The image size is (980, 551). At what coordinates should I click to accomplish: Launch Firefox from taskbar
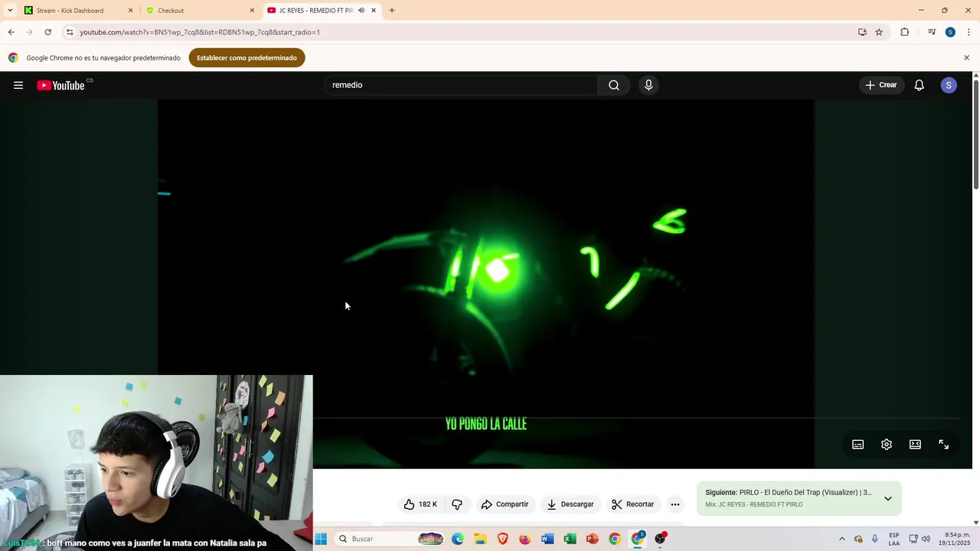coord(524,539)
